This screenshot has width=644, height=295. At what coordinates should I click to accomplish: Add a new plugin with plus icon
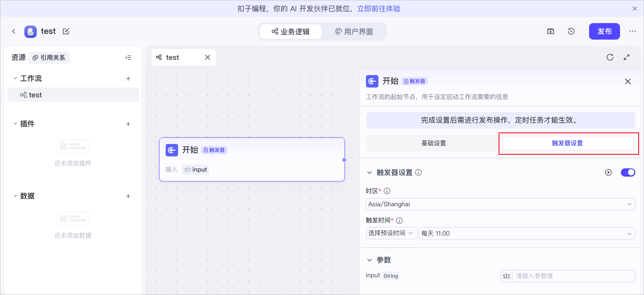(x=128, y=124)
